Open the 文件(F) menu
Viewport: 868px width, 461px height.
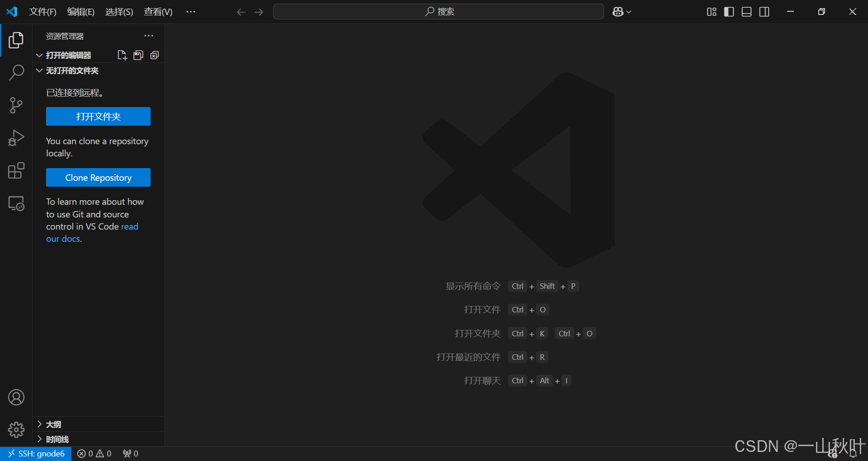42,12
